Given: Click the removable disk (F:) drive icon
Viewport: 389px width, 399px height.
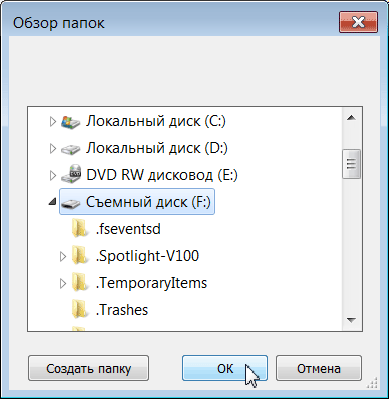Looking at the screenshot, I should 71,203.
